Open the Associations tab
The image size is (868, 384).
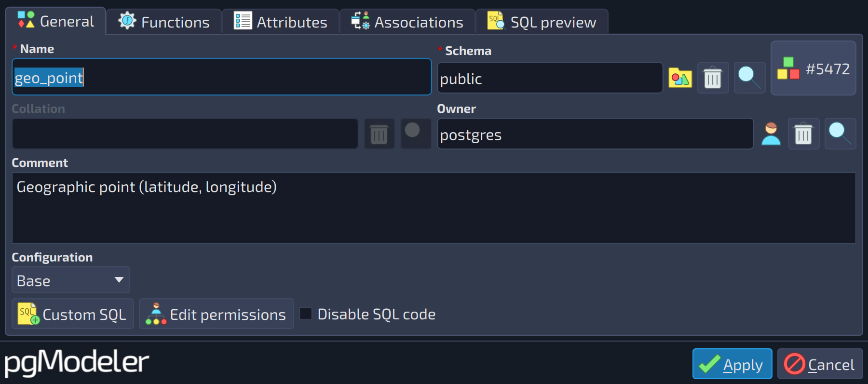[407, 22]
